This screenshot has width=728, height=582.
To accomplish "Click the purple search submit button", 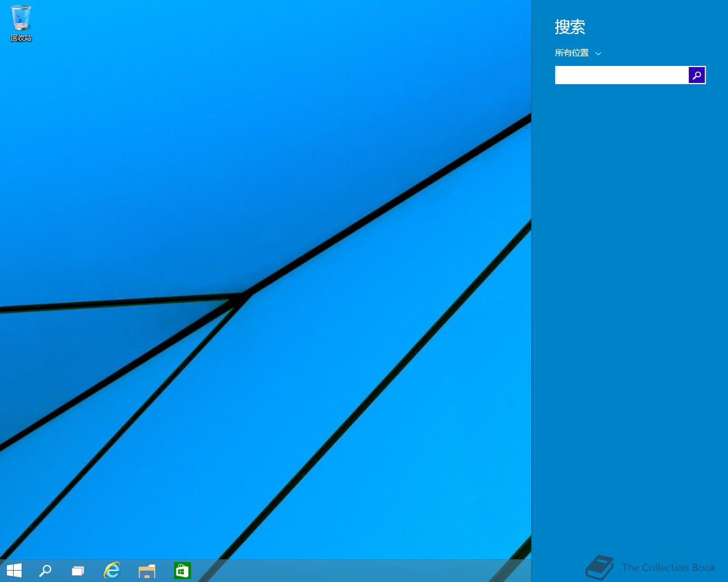I will point(697,75).
